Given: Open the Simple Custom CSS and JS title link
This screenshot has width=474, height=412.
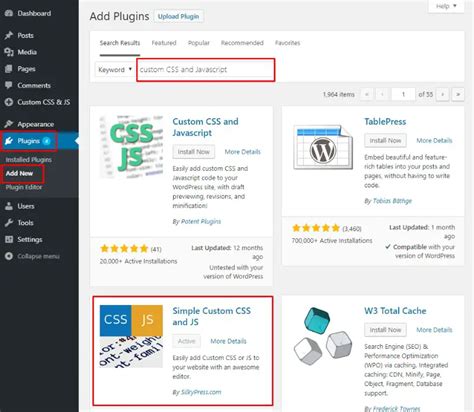Looking at the screenshot, I should tap(211, 316).
